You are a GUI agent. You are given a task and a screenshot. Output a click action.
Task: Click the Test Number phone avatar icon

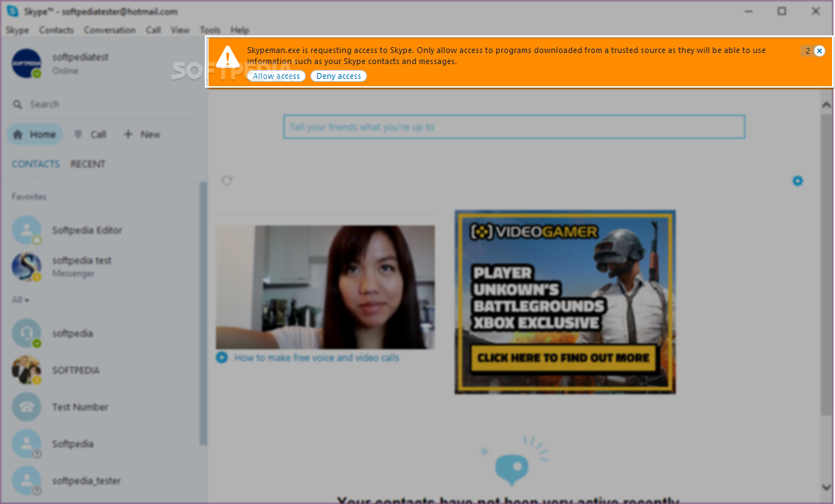(x=27, y=407)
